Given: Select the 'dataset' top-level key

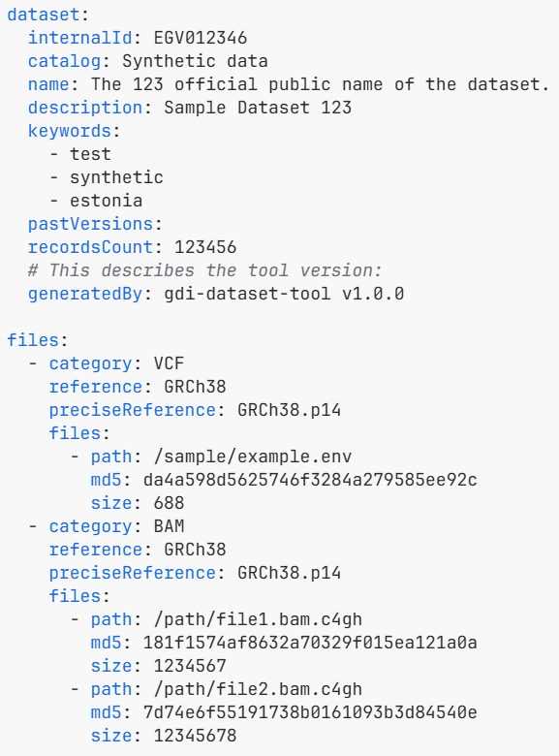Looking at the screenshot, I should pos(44,15).
